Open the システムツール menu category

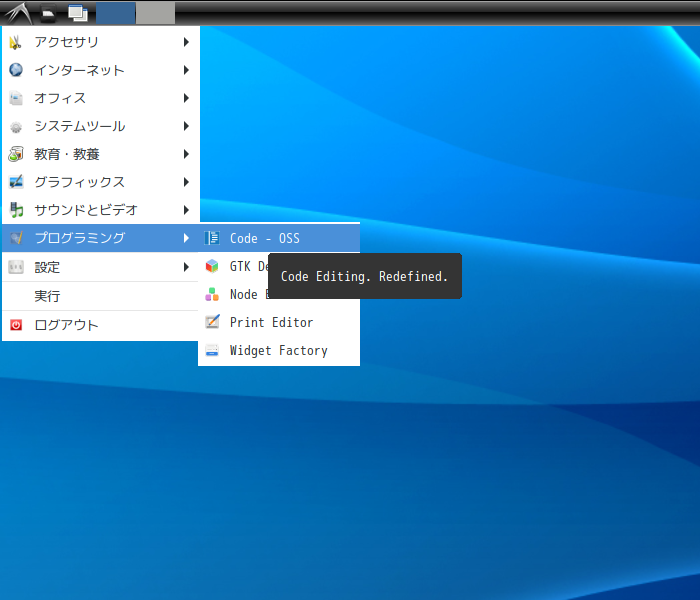100,126
